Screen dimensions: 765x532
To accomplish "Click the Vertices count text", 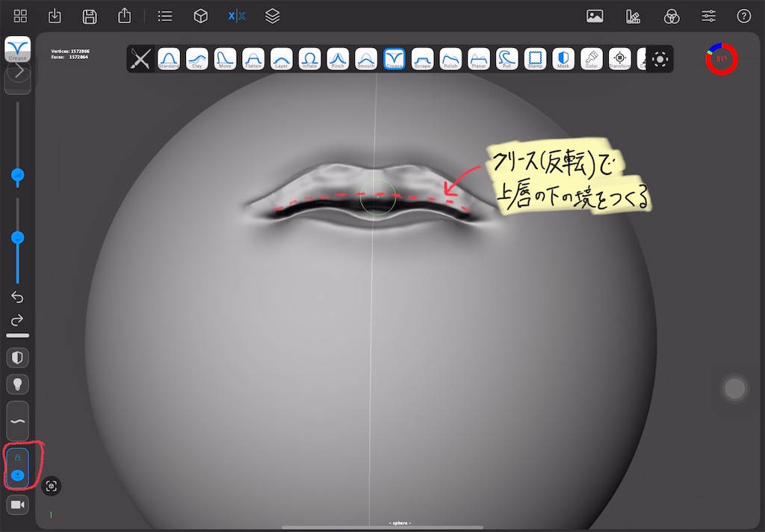I will 70,52.
